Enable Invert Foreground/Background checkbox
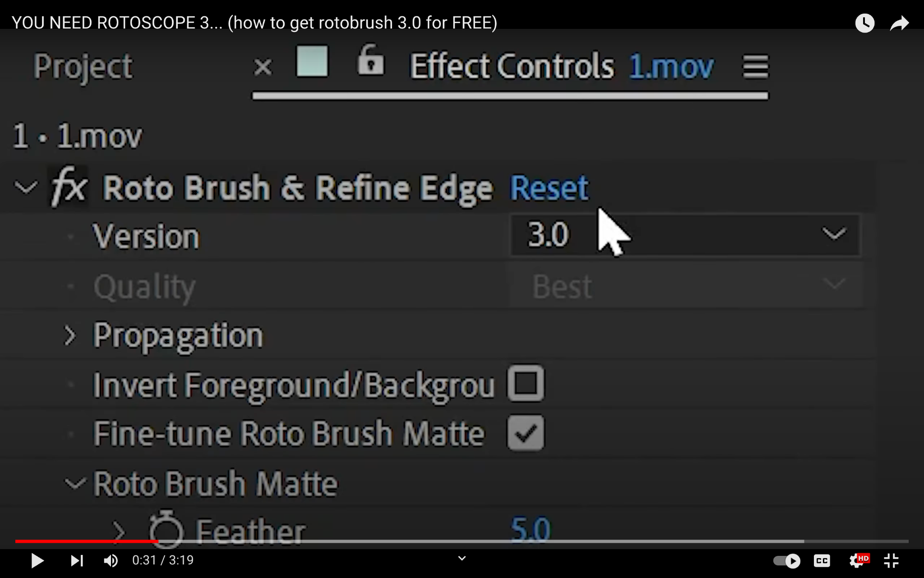This screenshot has height=578, width=924. (x=526, y=383)
